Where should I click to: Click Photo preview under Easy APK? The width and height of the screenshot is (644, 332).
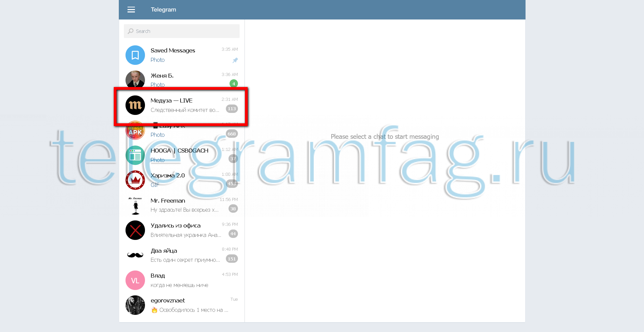pyautogui.click(x=158, y=135)
